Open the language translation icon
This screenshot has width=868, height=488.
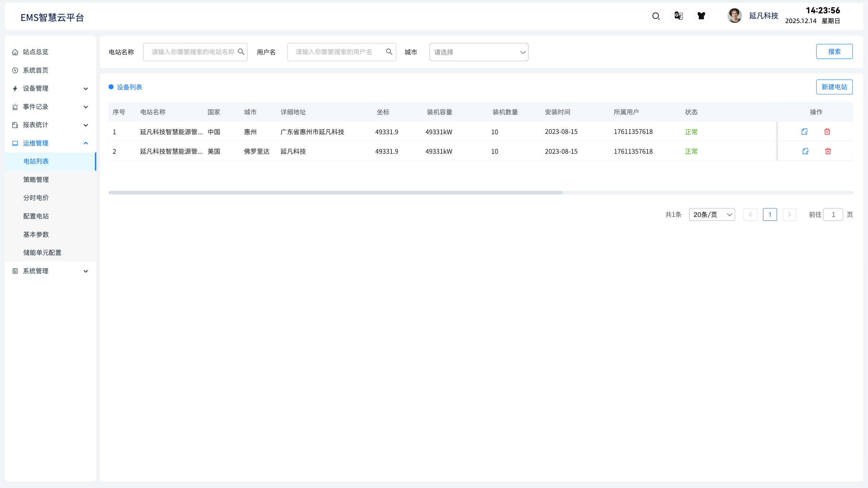click(678, 16)
